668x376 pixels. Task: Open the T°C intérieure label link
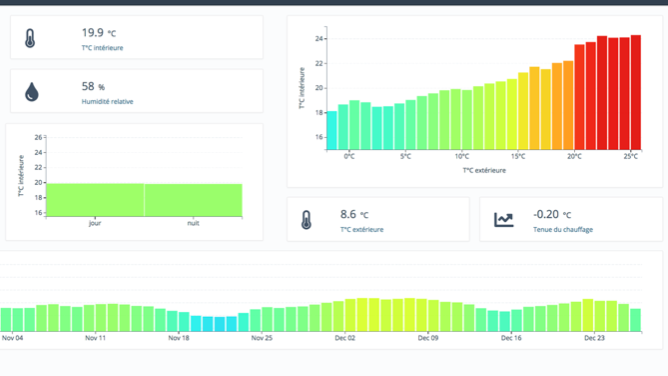(102, 48)
